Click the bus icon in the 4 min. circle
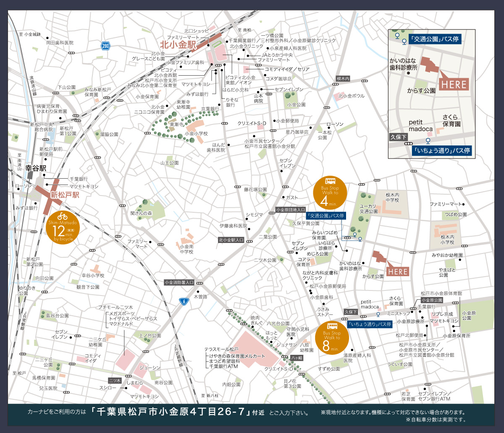 331,182
